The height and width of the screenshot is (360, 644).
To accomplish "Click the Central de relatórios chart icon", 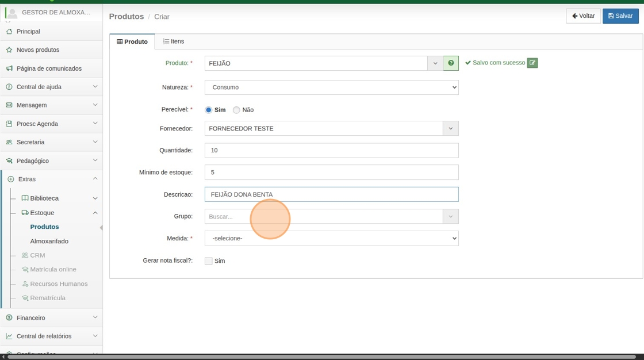I will 9,336.
